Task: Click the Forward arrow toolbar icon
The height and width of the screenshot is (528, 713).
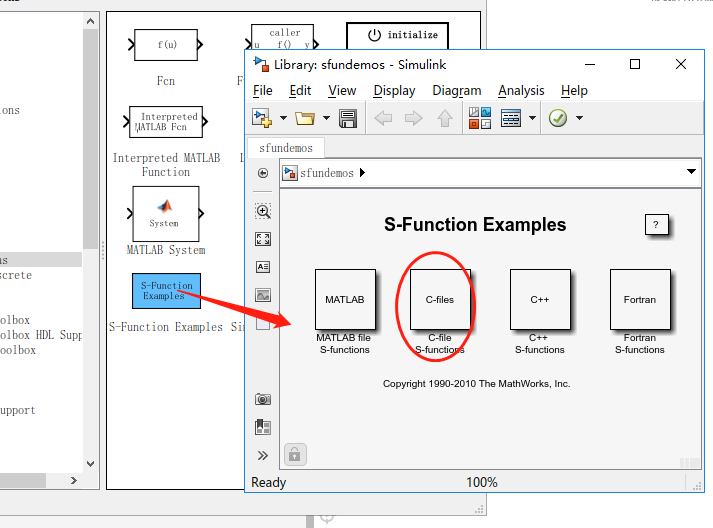Action: pos(413,118)
